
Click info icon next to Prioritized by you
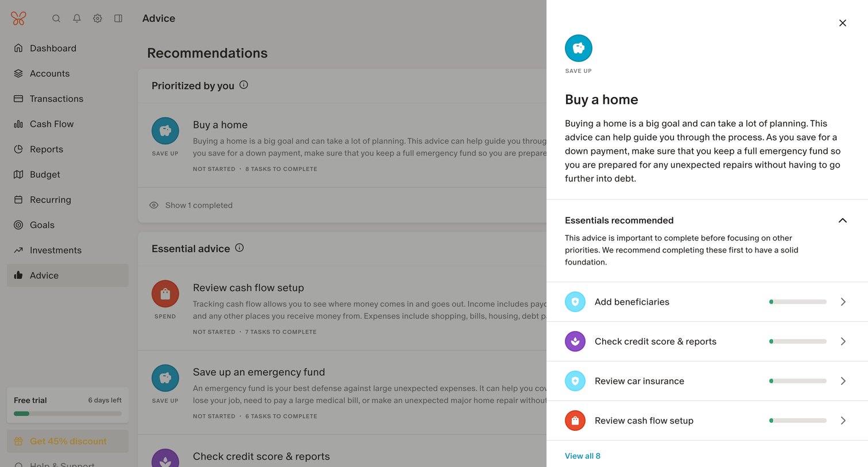[243, 85]
